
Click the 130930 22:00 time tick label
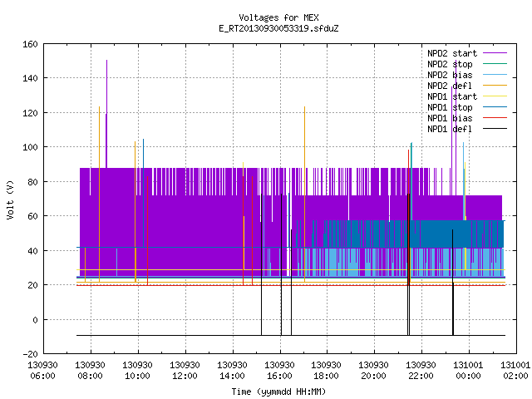click(421, 371)
